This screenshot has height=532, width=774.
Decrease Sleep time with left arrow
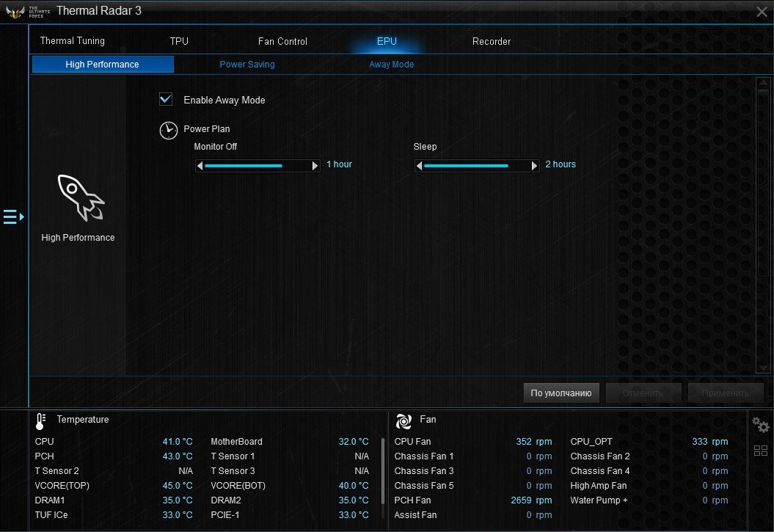pos(419,166)
